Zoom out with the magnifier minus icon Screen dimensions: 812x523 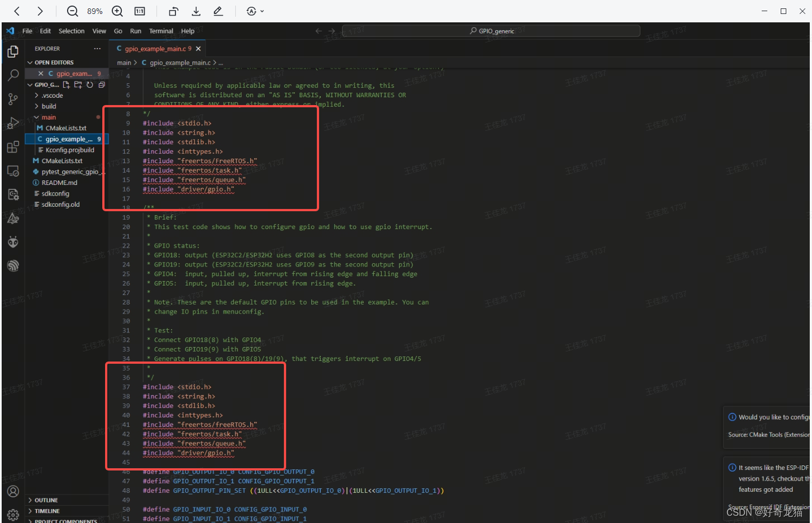click(x=72, y=11)
